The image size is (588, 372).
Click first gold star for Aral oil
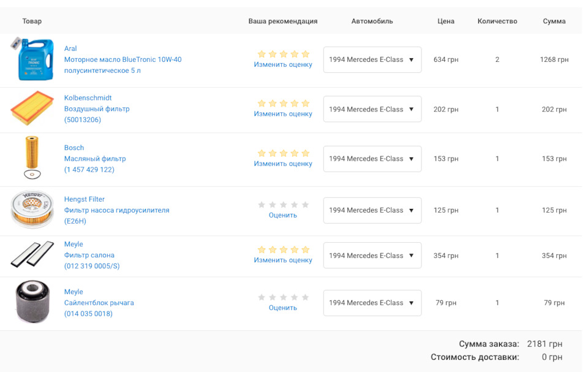[262, 54]
